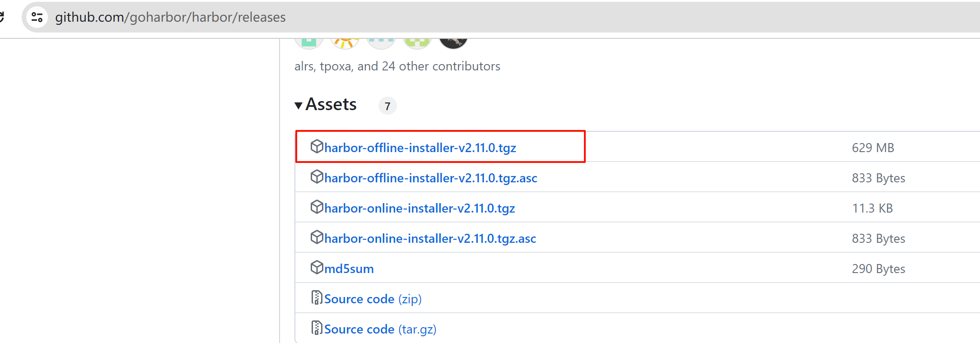The image size is (980, 343).
Task: Click the package icon next to md5sum
Action: [x=317, y=268]
